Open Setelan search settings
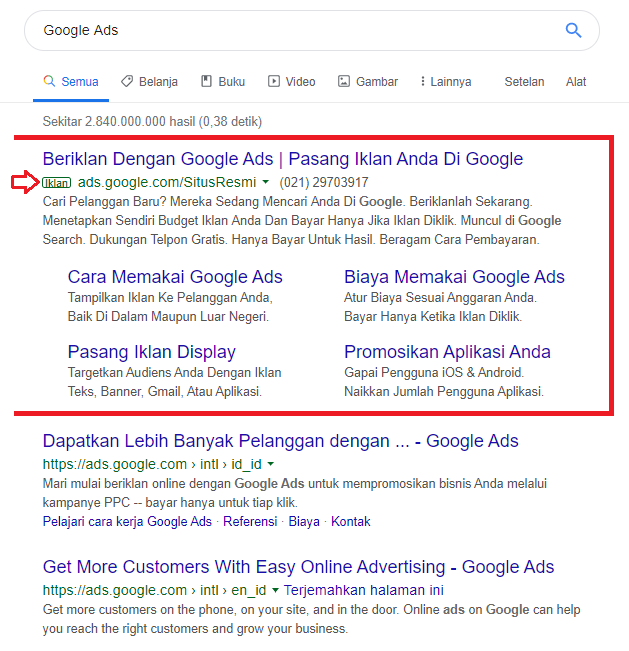 pyautogui.click(x=524, y=82)
